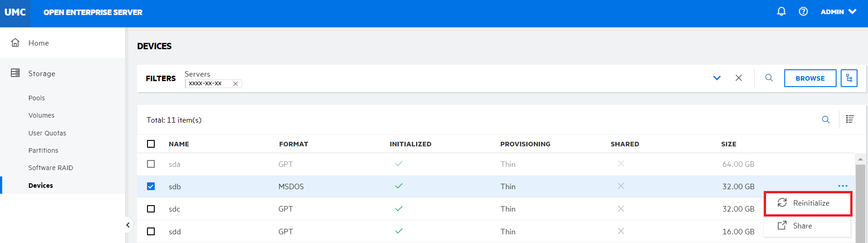Uncheck the sdb device checkbox

click(151, 186)
